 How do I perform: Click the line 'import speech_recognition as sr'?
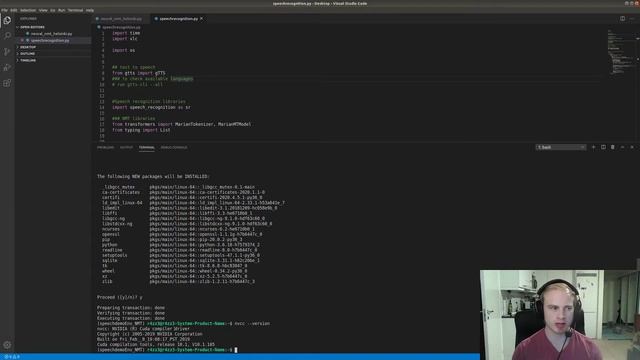point(151,107)
